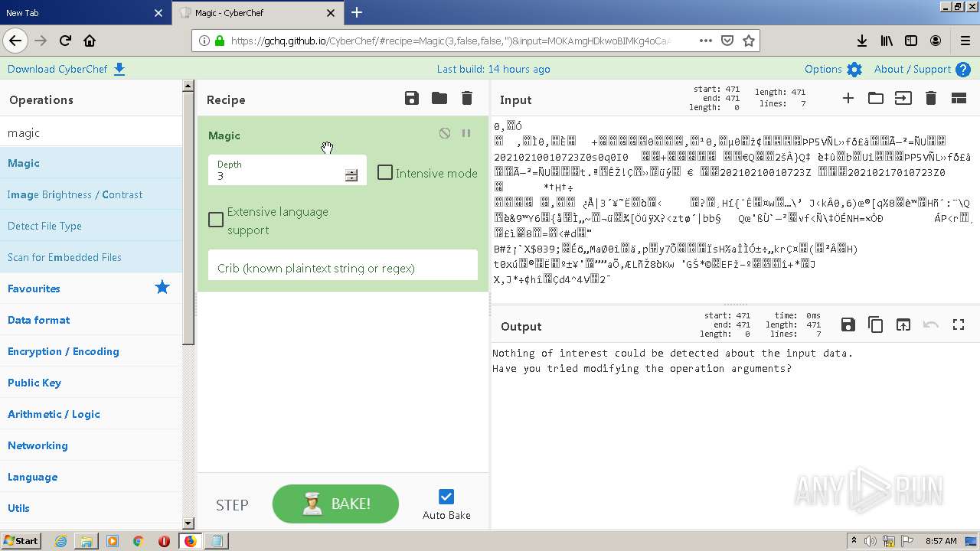Click taskbar volume icon
Viewport: 980px width, 551px height.
tap(870, 541)
